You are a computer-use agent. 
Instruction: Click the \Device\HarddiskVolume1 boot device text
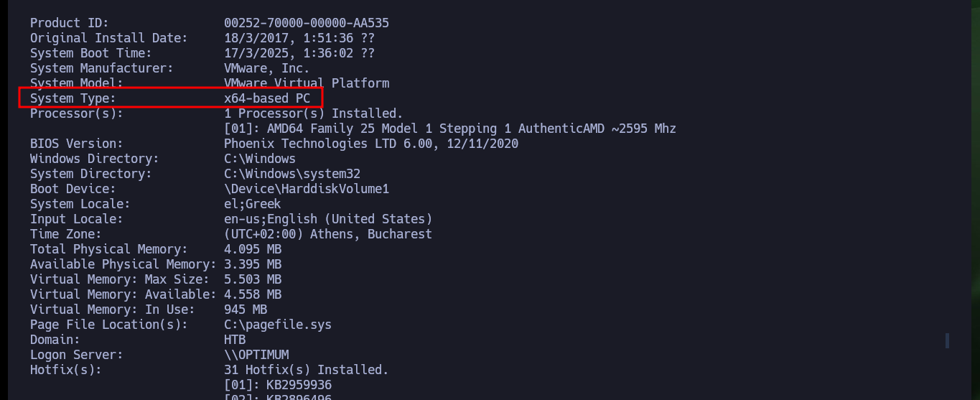(307, 189)
